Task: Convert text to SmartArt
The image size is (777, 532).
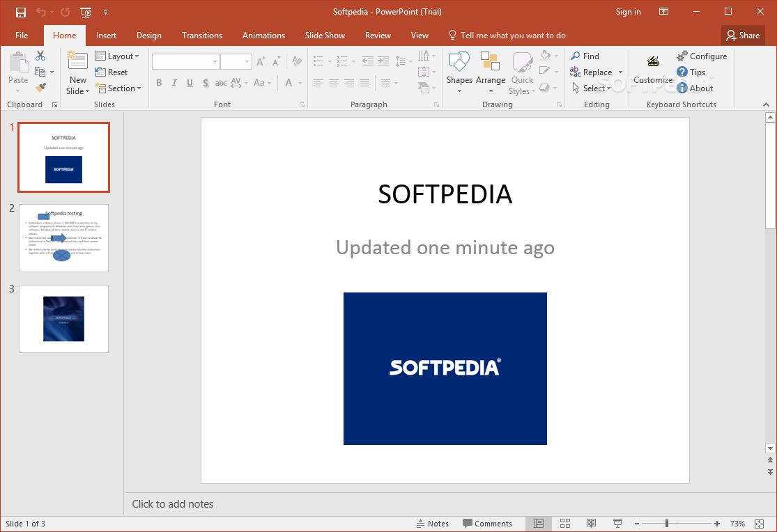Action: click(x=426, y=88)
